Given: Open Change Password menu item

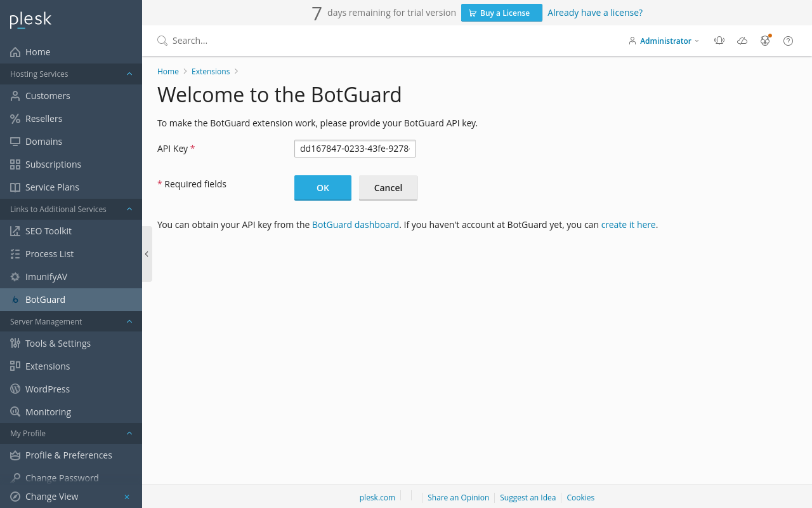Looking at the screenshot, I should tap(62, 478).
